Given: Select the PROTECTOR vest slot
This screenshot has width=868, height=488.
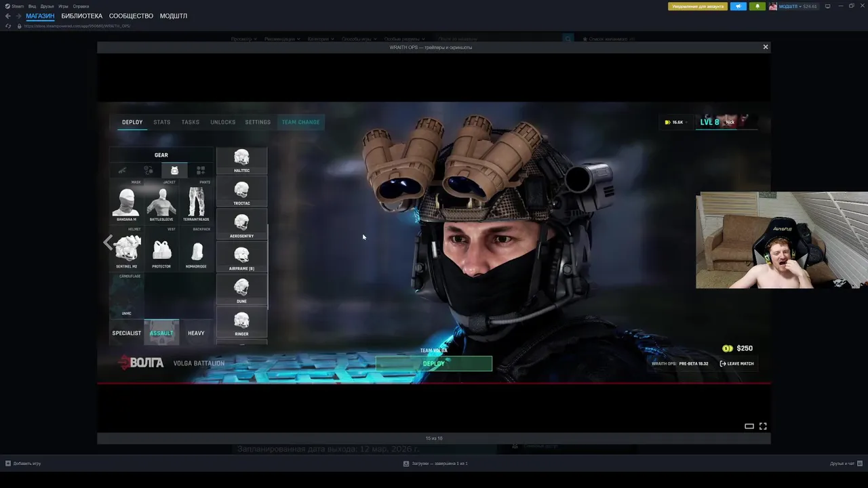Looking at the screenshot, I should (x=161, y=249).
